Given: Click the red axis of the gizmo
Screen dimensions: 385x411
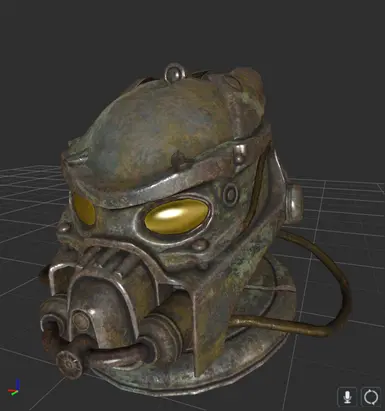Looking at the screenshot, I should [12, 390].
